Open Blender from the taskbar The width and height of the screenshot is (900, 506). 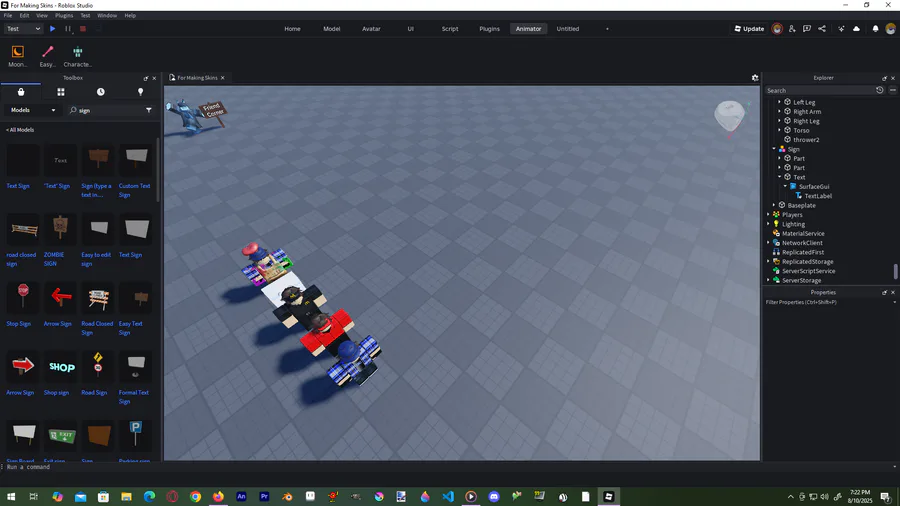tap(288, 497)
